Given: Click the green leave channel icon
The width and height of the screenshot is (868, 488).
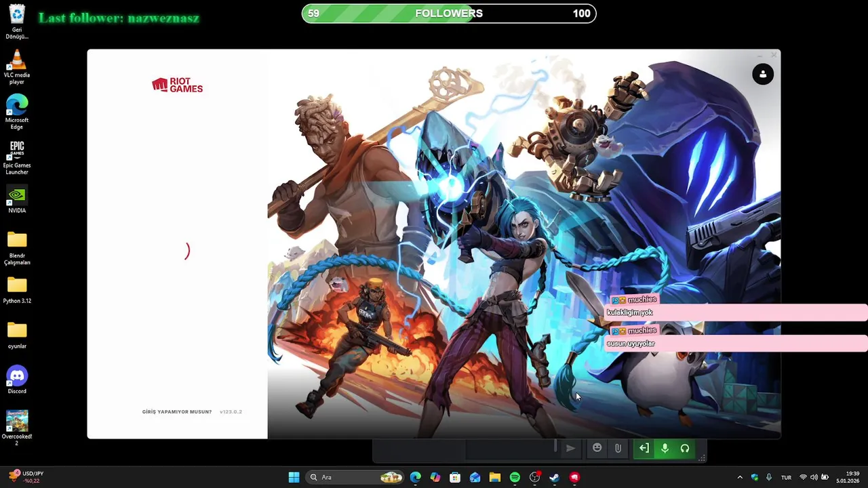Looking at the screenshot, I should point(644,448).
